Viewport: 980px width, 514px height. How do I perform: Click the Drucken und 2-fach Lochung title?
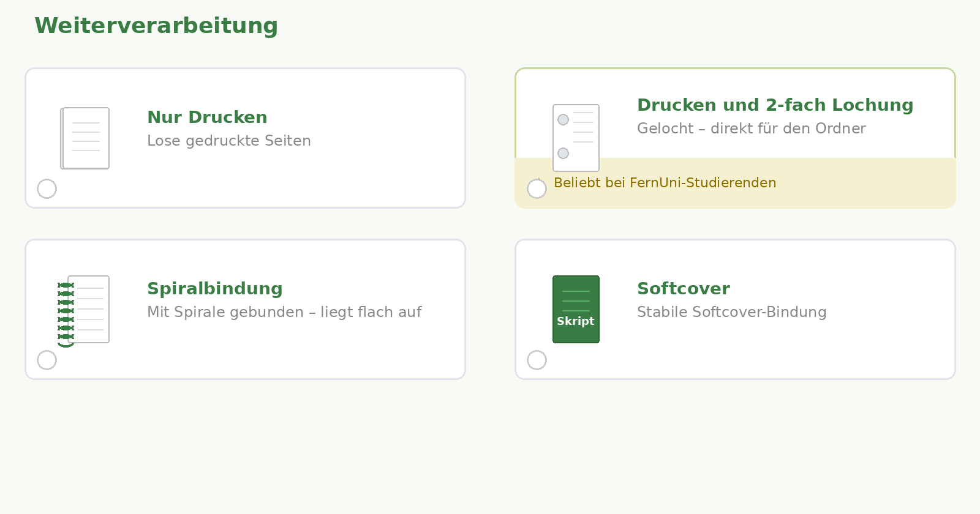pyautogui.click(x=775, y=105)
